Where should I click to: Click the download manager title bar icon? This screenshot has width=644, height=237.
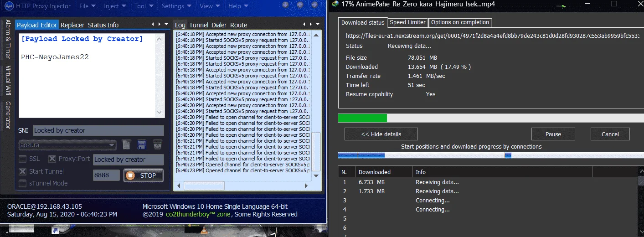tap(335, 4)
